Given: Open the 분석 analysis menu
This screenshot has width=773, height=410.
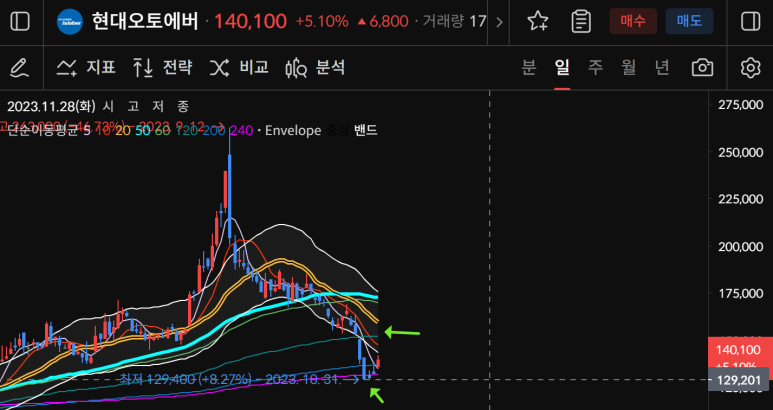Looking at the screenshot, I should 315,68.
